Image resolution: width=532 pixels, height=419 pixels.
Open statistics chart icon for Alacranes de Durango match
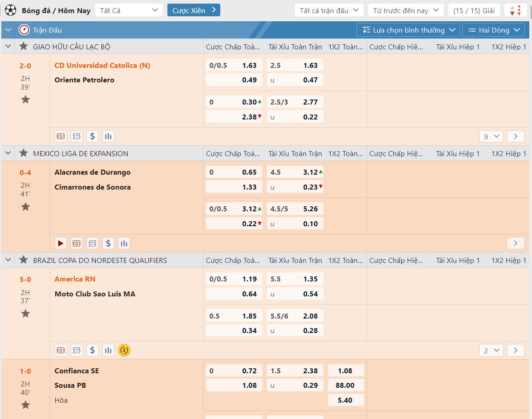[124, 243]
